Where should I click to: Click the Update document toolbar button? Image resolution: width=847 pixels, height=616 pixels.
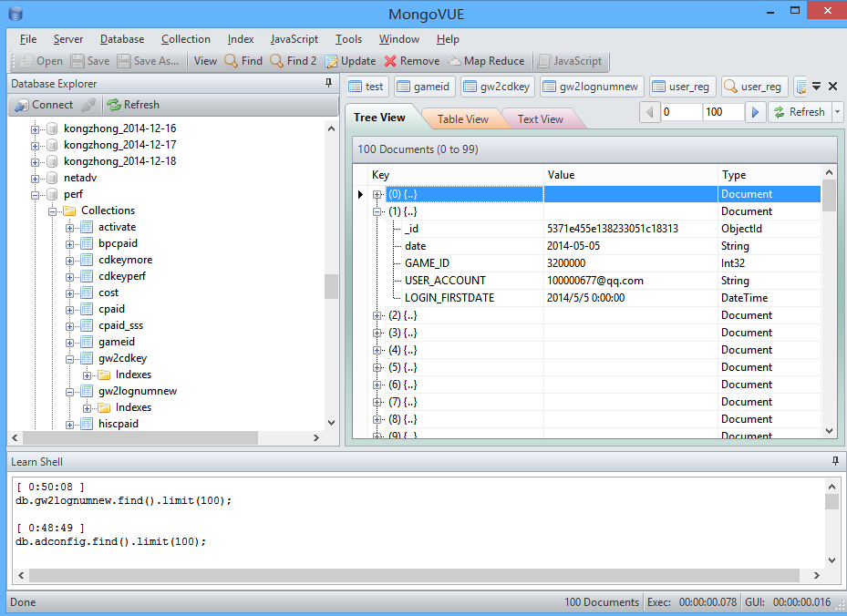(x=350, y=61)
